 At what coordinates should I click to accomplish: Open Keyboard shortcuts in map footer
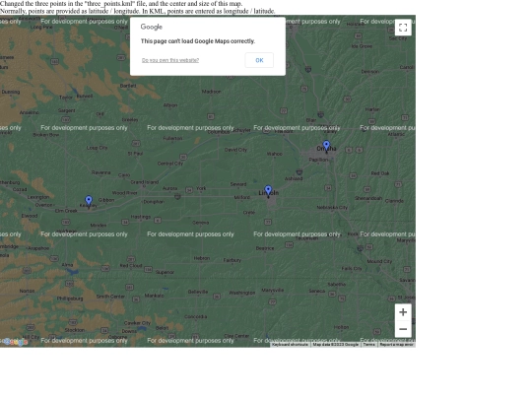[x=290, y=345]
